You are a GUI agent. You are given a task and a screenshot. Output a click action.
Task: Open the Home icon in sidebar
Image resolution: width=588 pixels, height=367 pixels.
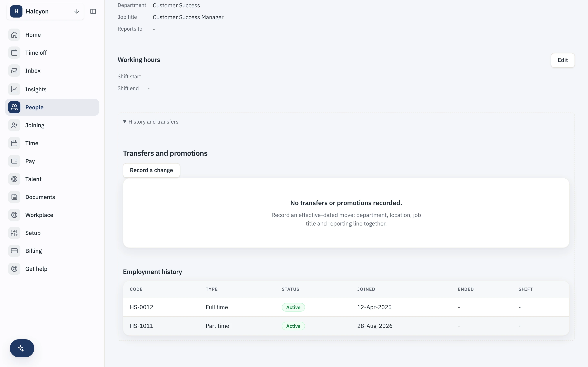click(14, 35)
